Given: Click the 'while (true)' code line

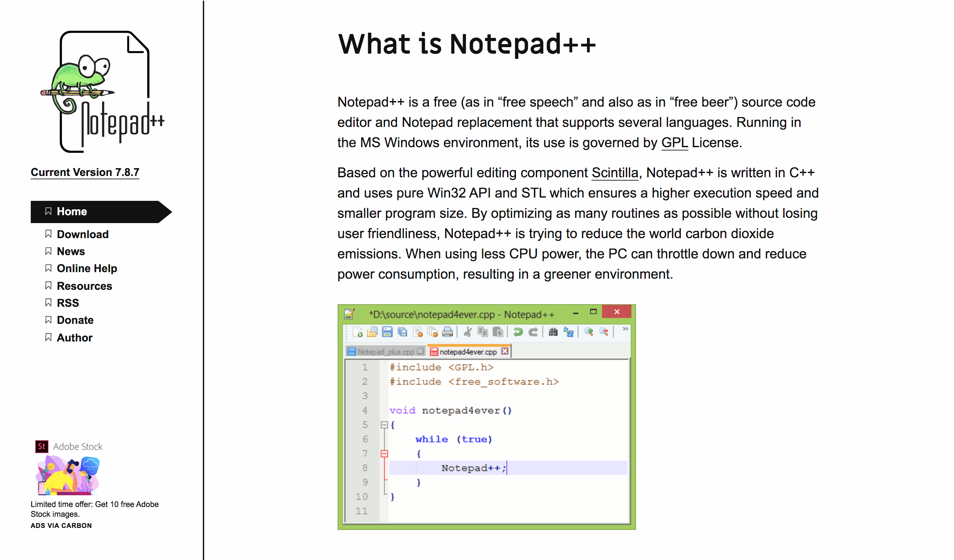Looking at the screenshot, I should pyautogui.click(x=453, y=439).
